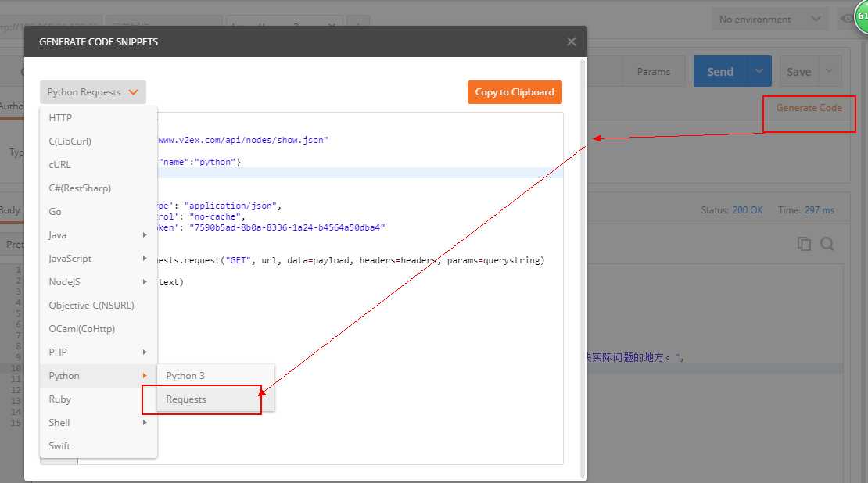Image resolution: width=868 pixels, height=483 pixels.
Task: Click the green round badge icon
Action: click(862, 16)
